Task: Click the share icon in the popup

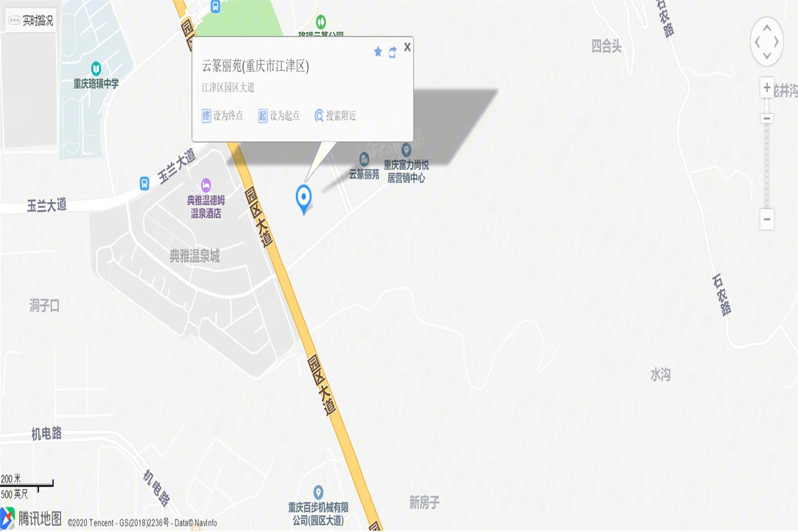Action: tap(392, 52)
